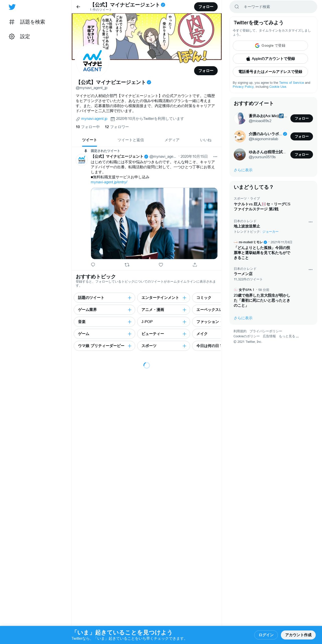Register with Appleのアカウントで登録 button
The image size is (322, 644).
(x=270, y=59)
